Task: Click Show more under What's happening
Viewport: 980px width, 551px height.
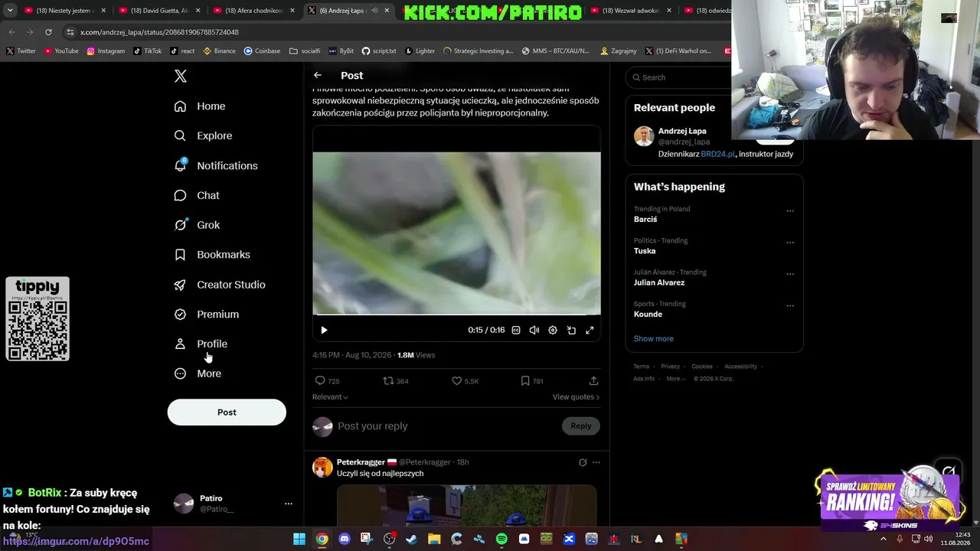Action: tap(654, 339)
